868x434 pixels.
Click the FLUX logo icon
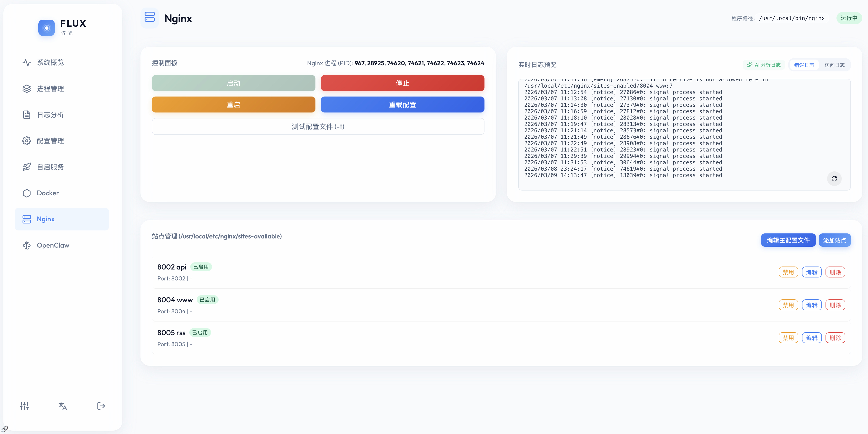[47, 28]
